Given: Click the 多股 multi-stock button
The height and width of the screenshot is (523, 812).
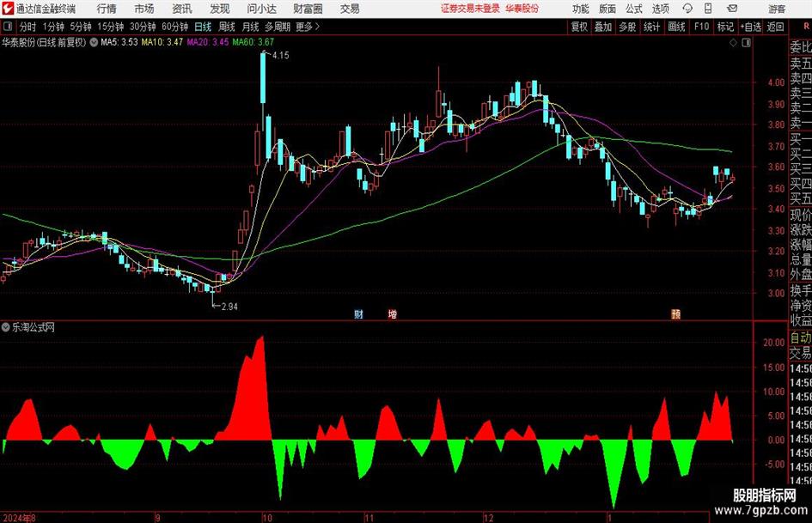Looking at the screenshot, I should click(x=627, y=27).
